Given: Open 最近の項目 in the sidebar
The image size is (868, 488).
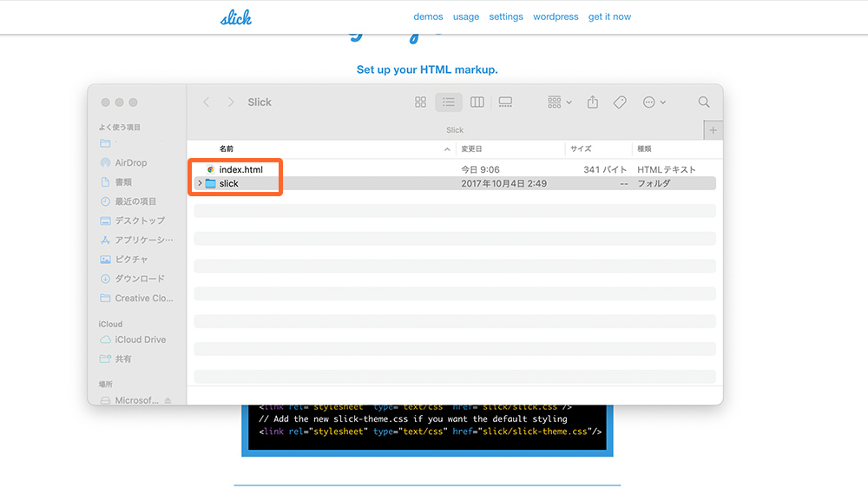Looking at the screenshot, I should [x=135, y=201].
